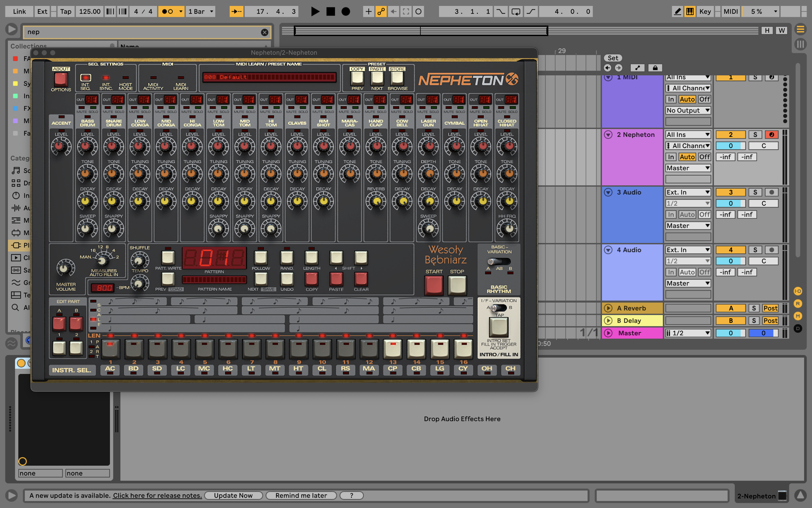Arm the Arrangement Record button
Viewport: 812px width, 508px height.
[x=346, y=11]
